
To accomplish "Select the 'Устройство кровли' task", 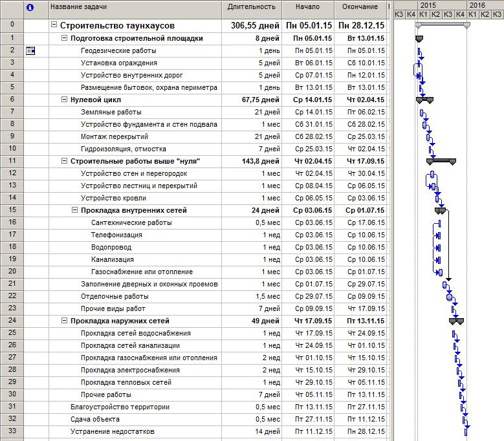I will 113,198.
